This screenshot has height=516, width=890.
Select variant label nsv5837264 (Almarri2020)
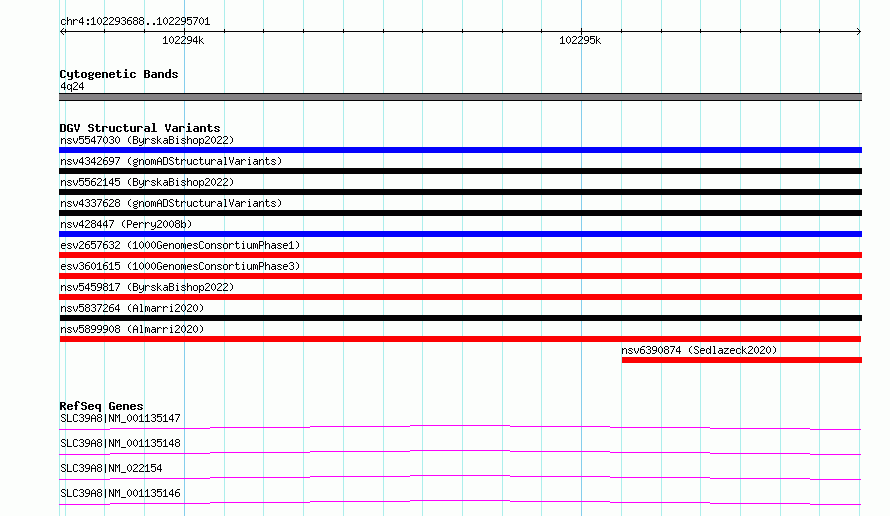pyautogui.click(x=132, y=308)
